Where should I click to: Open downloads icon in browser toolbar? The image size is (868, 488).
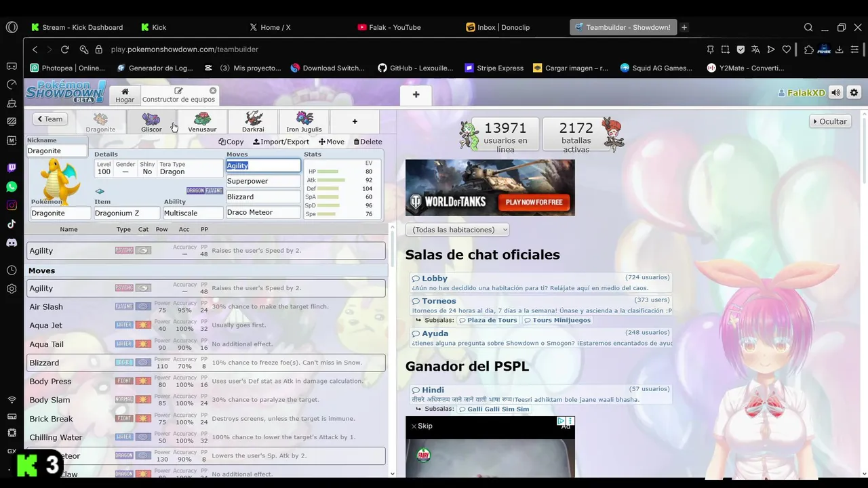840,49
